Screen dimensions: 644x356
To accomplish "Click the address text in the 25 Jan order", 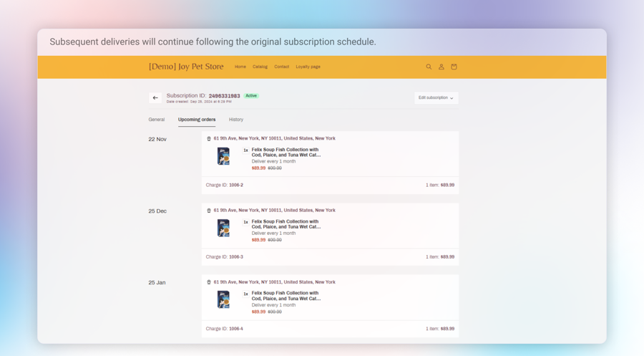I will [x=274, y=282].
